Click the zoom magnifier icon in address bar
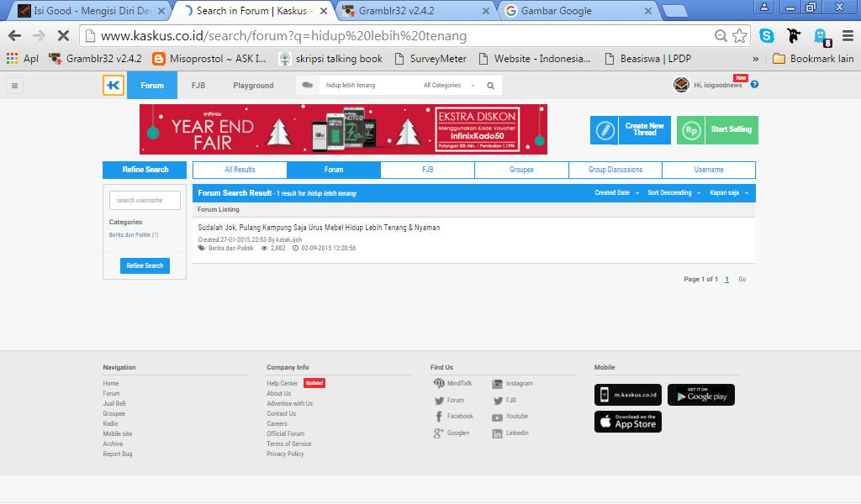The height and width of the screenshot is (504, 861). [x=721, y=35]
